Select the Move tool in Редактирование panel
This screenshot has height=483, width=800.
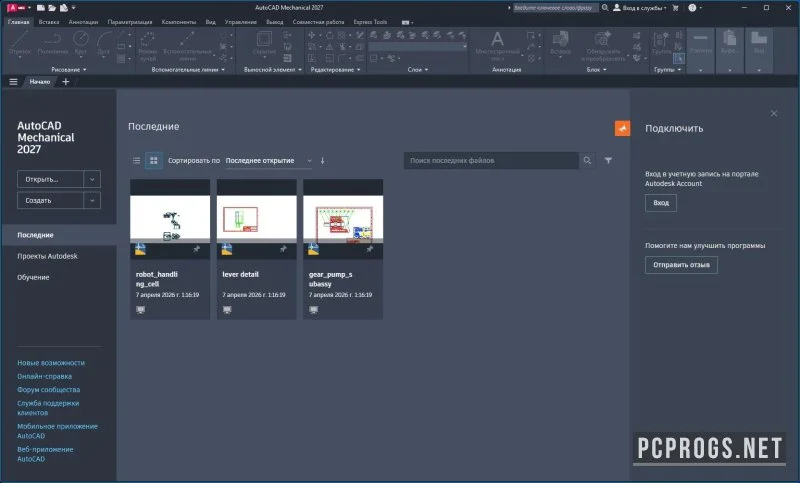(312, 35)
